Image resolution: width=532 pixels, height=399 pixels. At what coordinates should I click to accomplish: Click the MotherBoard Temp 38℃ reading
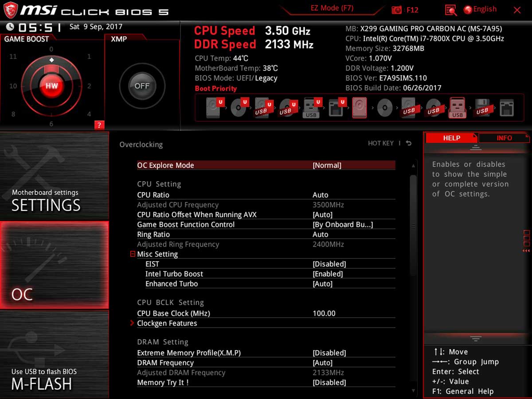click(x=236, y=68)
